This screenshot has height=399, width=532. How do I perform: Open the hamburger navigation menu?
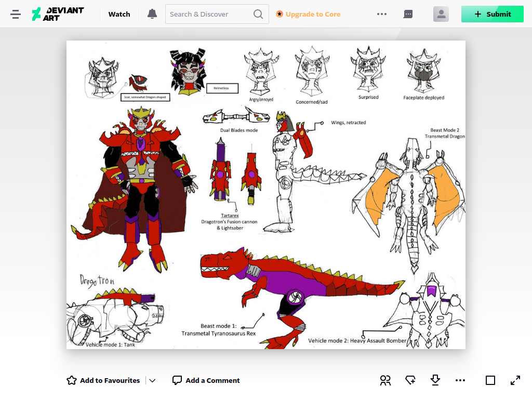click(16, 14)
